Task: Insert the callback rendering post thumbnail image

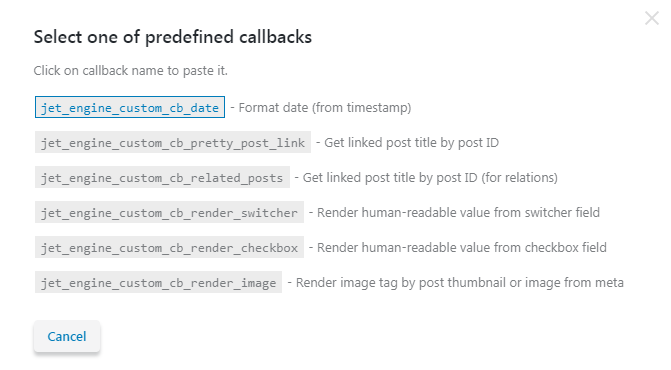Action: coord(158,282)
